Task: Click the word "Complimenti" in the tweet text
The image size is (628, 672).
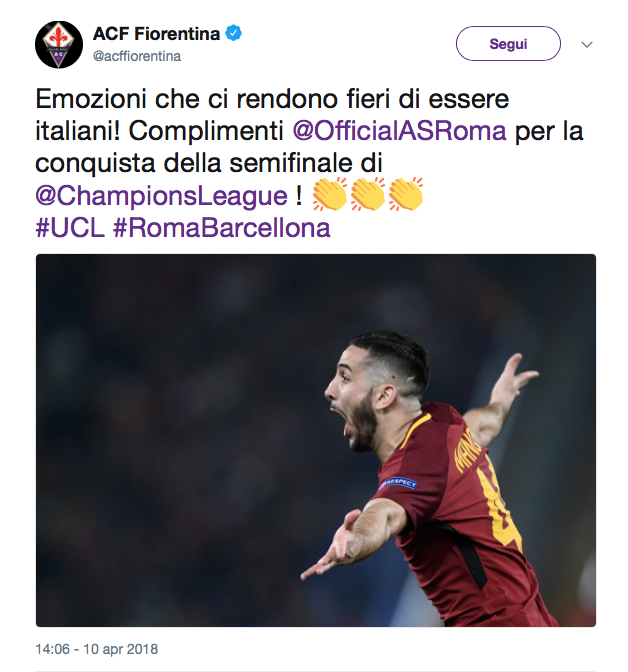Action: click(207, 131)
